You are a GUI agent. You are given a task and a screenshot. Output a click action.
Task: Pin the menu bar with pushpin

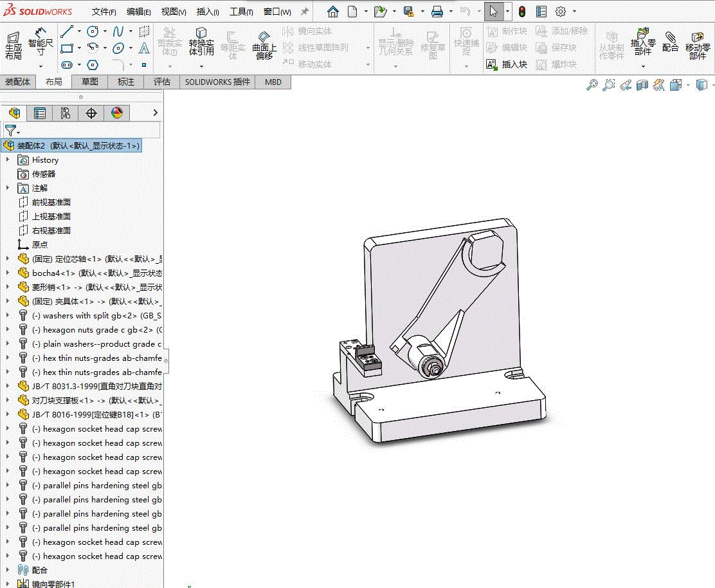305,12
